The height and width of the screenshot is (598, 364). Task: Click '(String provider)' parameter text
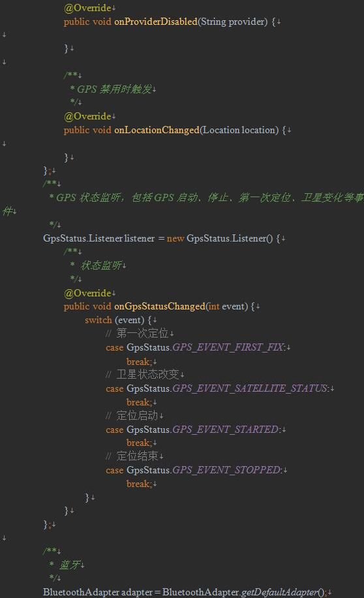pyautogui.click(x=232, y=22)
